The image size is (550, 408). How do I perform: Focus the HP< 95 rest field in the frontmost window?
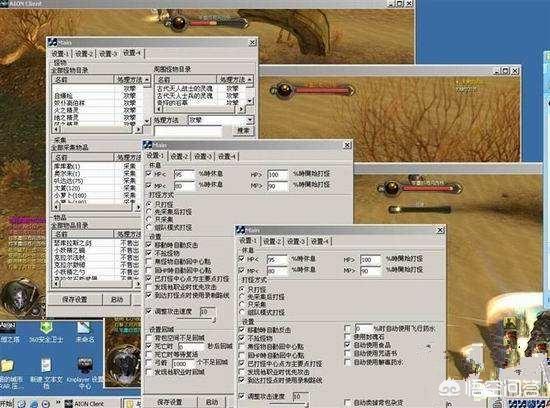pyautogui.click(x=276, y=260)
